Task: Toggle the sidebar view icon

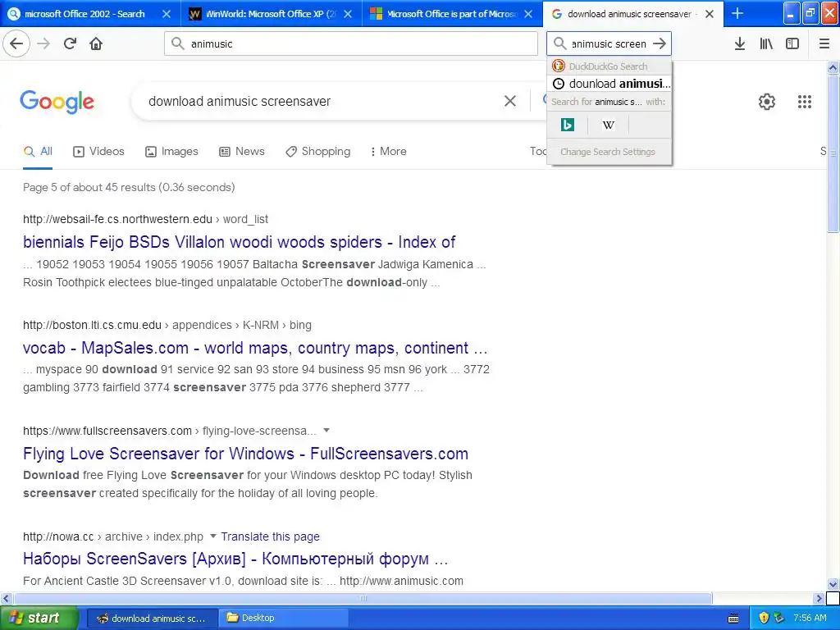Action: point(792,43)
